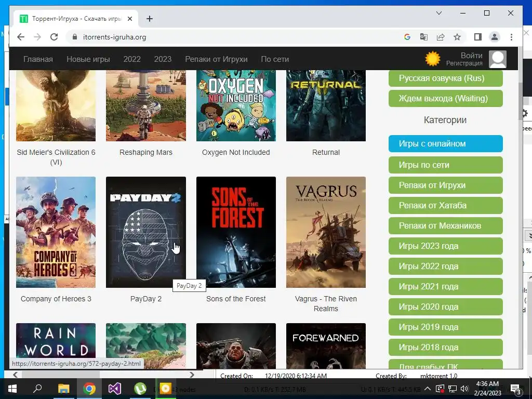
Task: Open the 2023 menu item
Action: [163, 59]
